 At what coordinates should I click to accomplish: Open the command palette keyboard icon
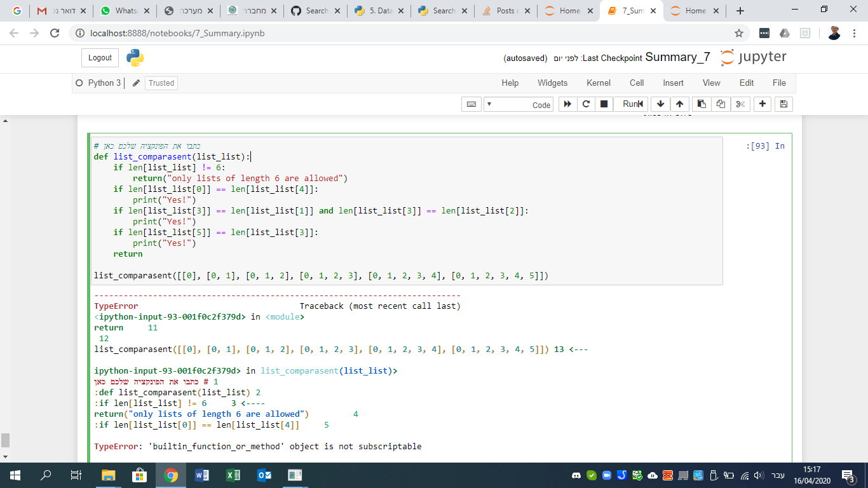(x=471, y=104)
